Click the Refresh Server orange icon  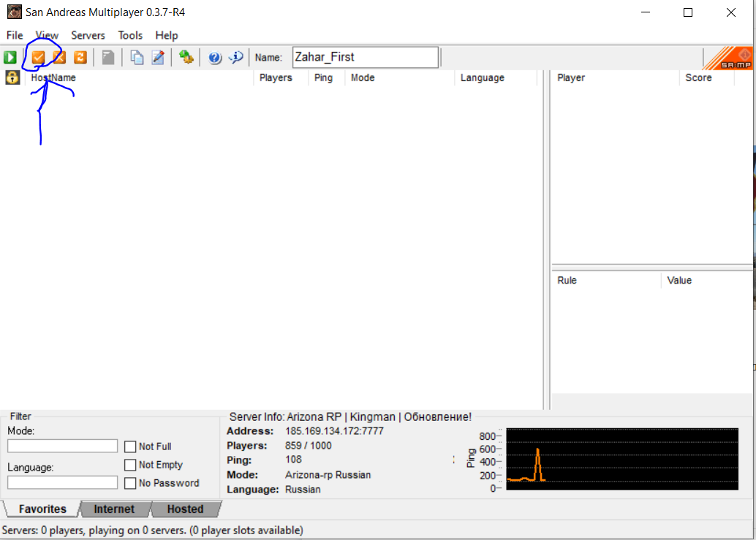80,57
